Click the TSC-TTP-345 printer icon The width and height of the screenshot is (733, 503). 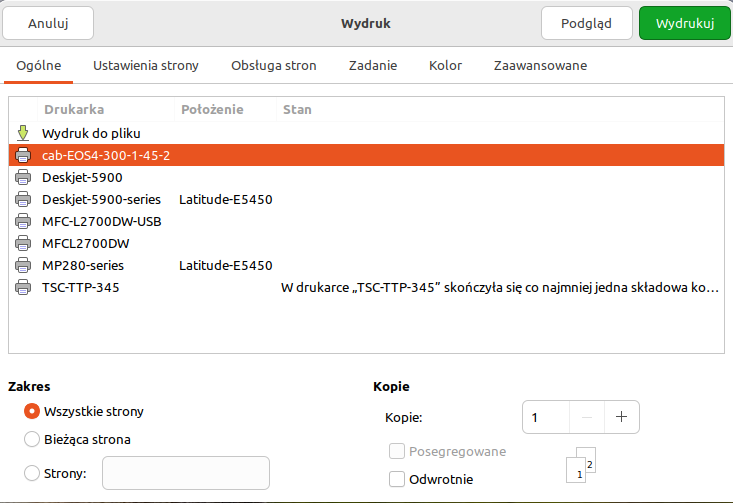(23, 288)
